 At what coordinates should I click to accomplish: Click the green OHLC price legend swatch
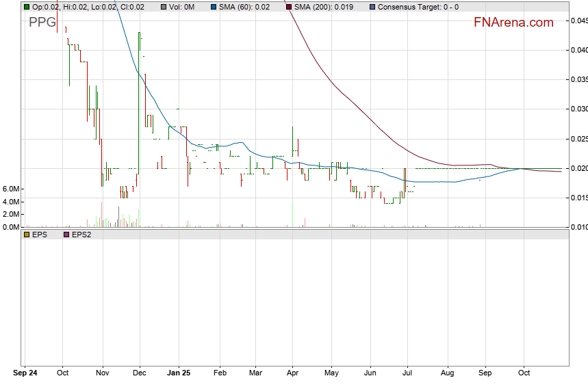point(27,7)
